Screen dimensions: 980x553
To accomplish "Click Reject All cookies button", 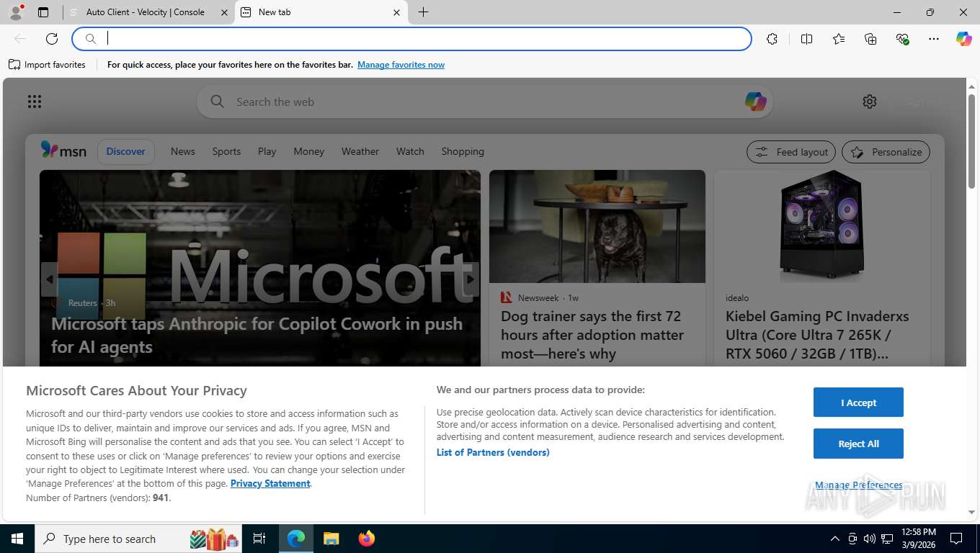I will pyautogui.click(x=858, y=444).
